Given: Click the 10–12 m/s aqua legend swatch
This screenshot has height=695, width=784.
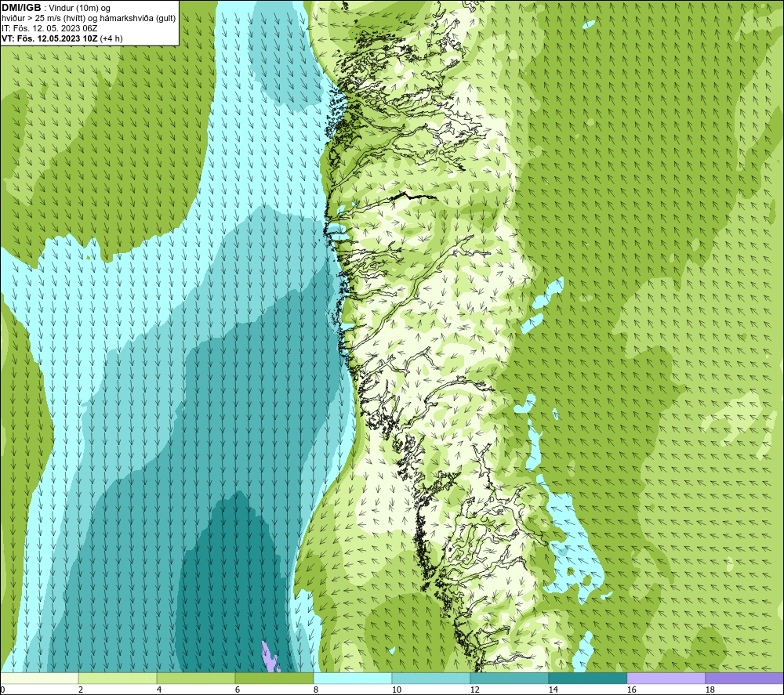Looking at the screenshot, I should pyautogui.click(x=431, y=678).
